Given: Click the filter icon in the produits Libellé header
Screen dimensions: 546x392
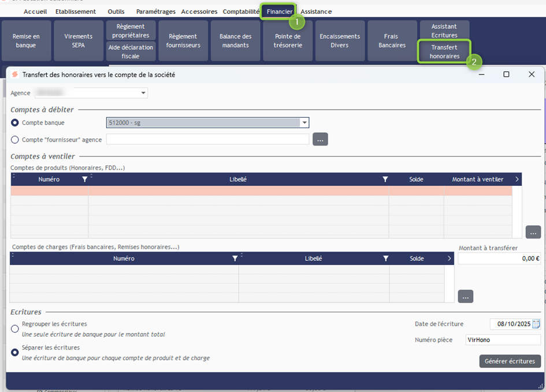Looking at the screenshot, I should tap(385, 180).
